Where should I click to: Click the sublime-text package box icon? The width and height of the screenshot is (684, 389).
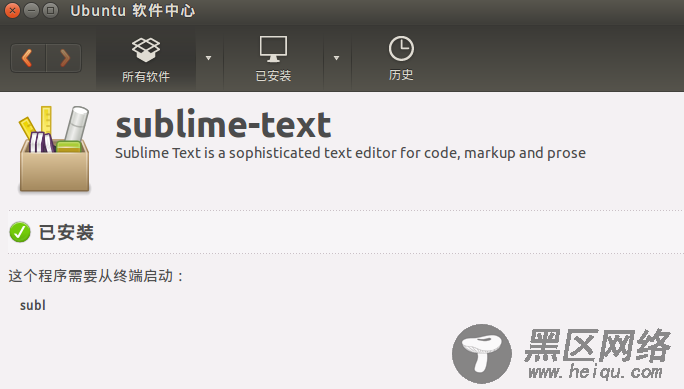(54, 149)
